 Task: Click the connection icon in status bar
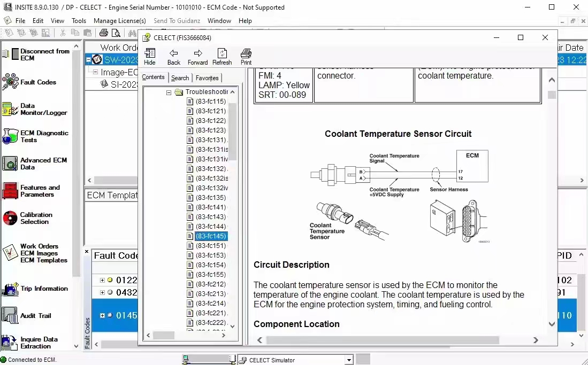click(4, 360)
